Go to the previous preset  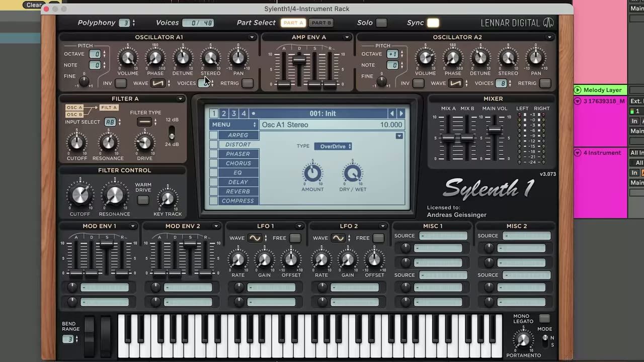click(x=392, y=114)
